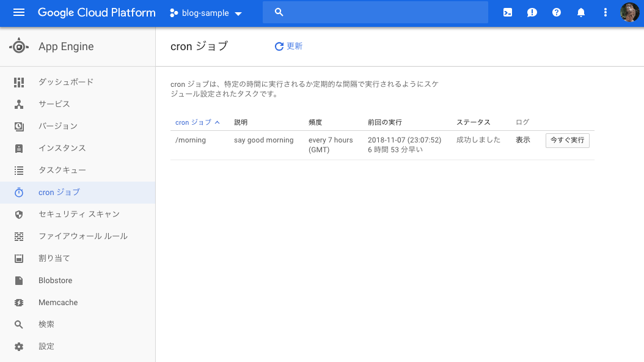The width and height of the screenshot is (644, 362).
Task: Click the say good morning description
Action: tap(264, 140)
